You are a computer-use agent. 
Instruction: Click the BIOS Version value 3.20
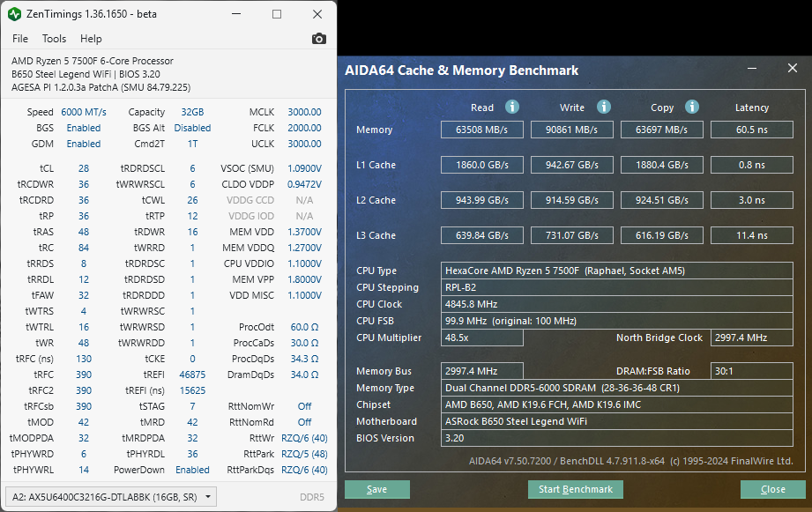click(617, 438)
